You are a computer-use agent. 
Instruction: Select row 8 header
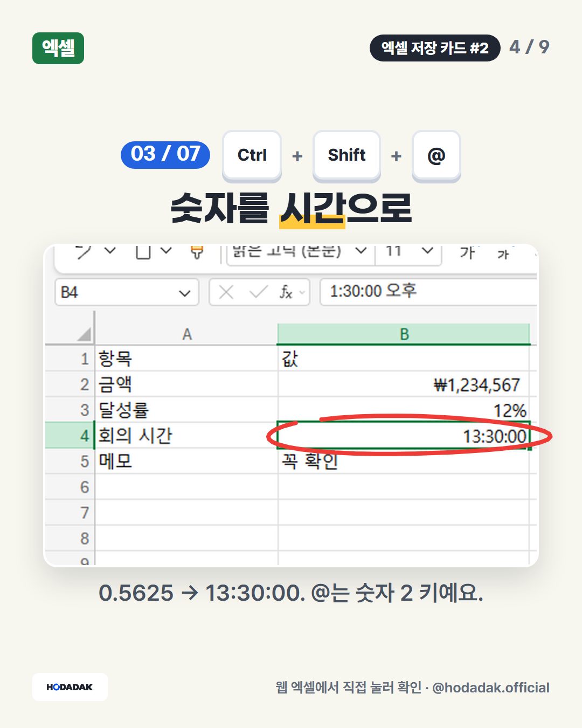pos(70,538)
